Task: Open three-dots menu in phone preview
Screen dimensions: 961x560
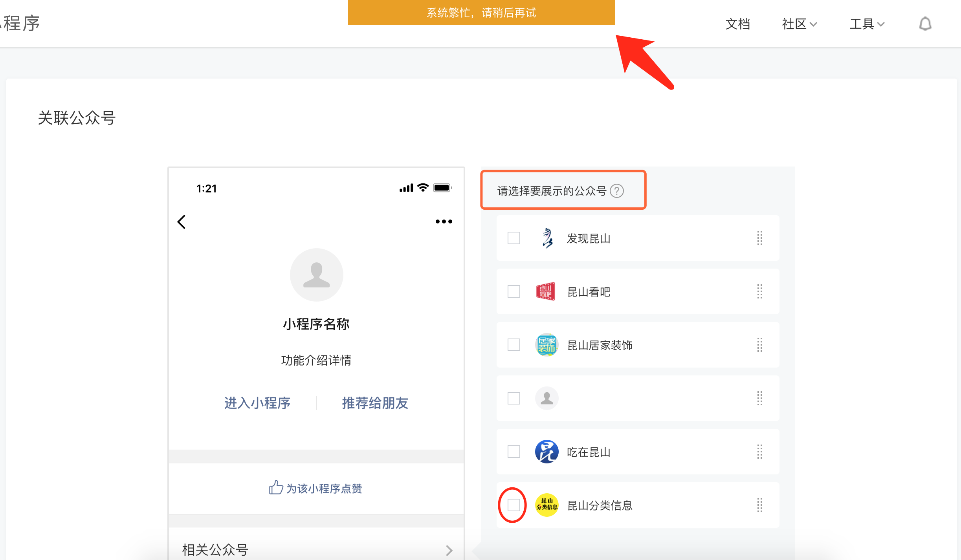Action: coord(444,221)
